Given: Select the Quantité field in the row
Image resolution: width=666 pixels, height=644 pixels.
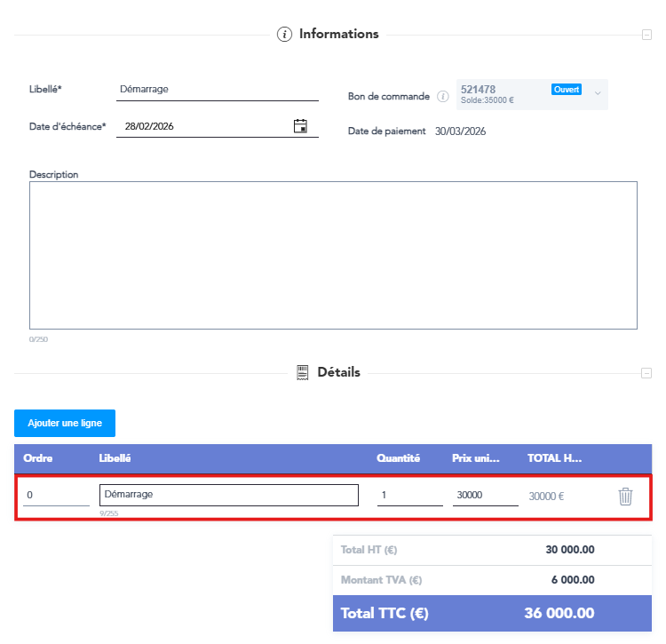Looking at the screenshot, I should tap(409, 496).
